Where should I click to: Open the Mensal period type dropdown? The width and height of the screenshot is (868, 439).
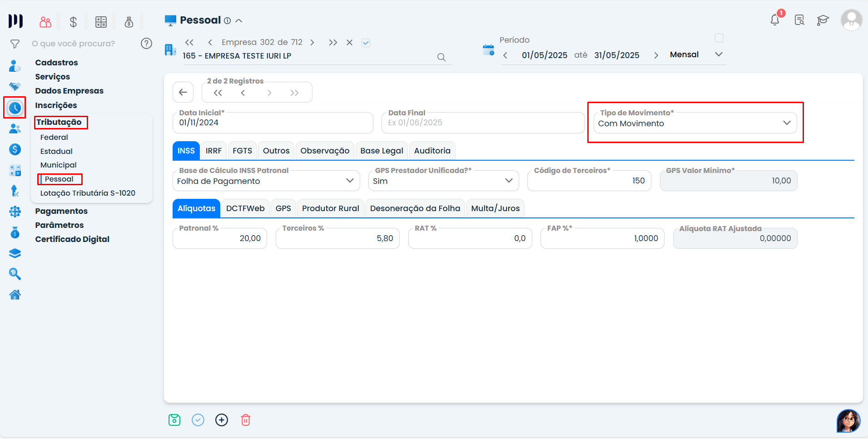[x=719, y=54]
